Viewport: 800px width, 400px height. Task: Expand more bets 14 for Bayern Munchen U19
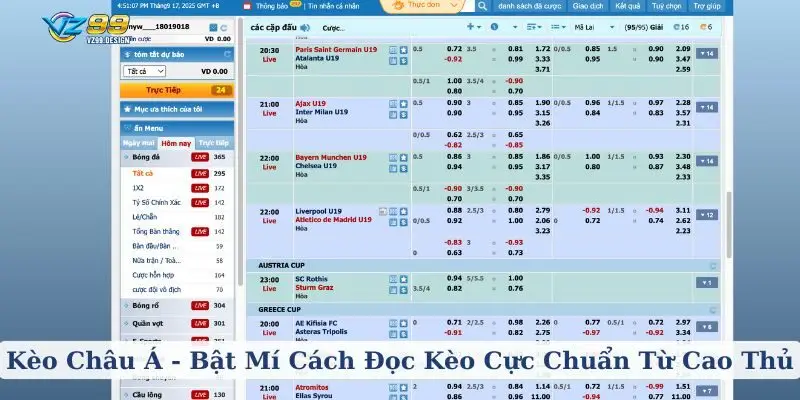point(707,161)
